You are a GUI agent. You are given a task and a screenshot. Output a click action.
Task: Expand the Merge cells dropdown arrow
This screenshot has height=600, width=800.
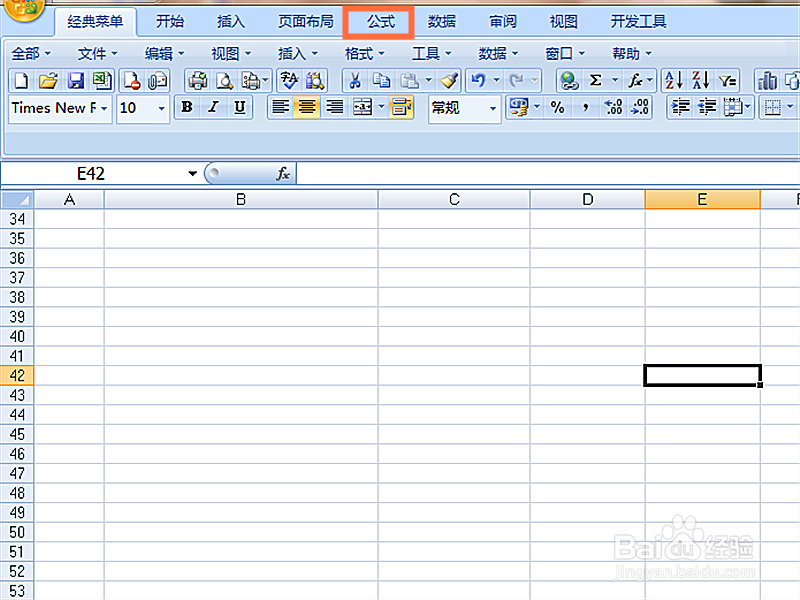[x=381, y=108]
